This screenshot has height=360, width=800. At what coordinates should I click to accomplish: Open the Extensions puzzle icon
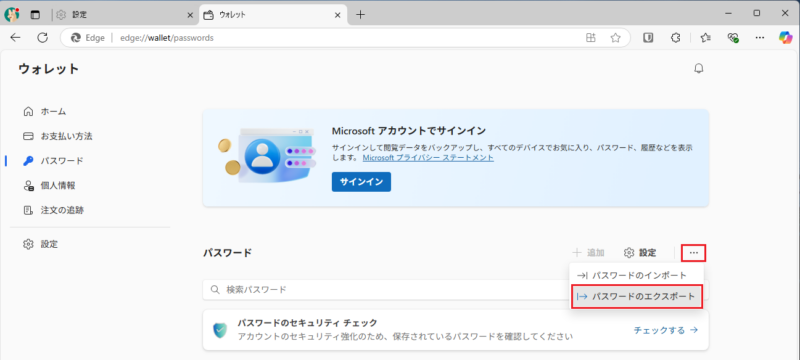(x=676, y=37)
